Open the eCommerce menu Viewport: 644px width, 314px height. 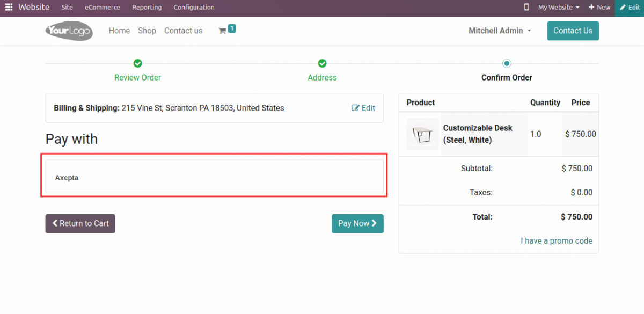102,7
